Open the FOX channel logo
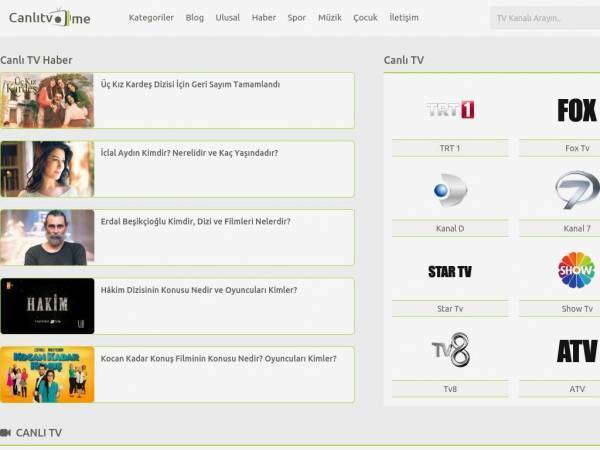This screenshot has width=600, height=450. pyautogui.click(x=577, y=110)
